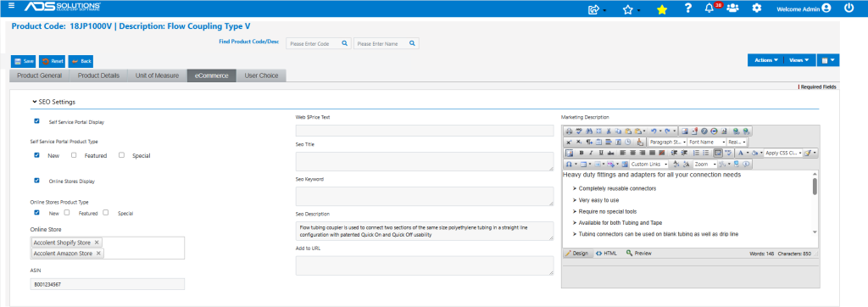Expand the Font Name dropdown
Image resolution: width=868 pixels, height=307 pixels.
click(x=706, y=142)
